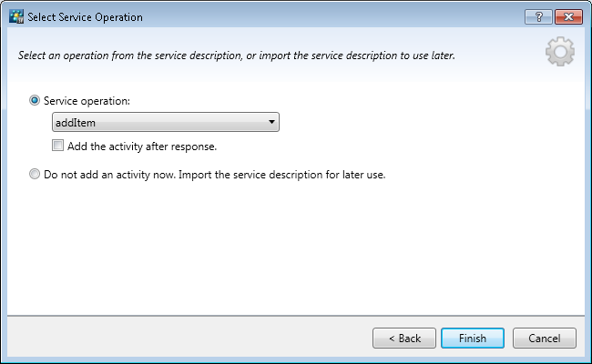
Task: Click the "Add the activity after response." label
Action: tap(142, 146)
